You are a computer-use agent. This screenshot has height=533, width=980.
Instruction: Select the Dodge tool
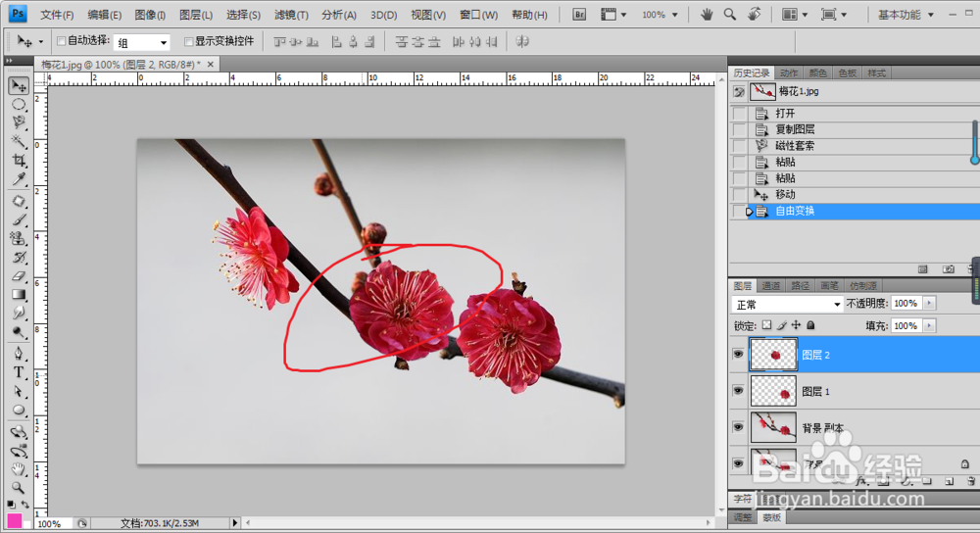19,332
